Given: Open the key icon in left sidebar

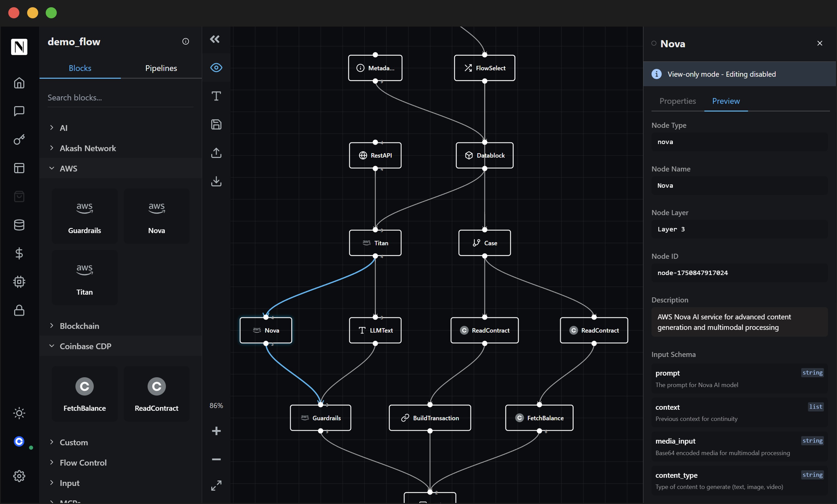Looking at the screenshot, I should coord(19,140).
